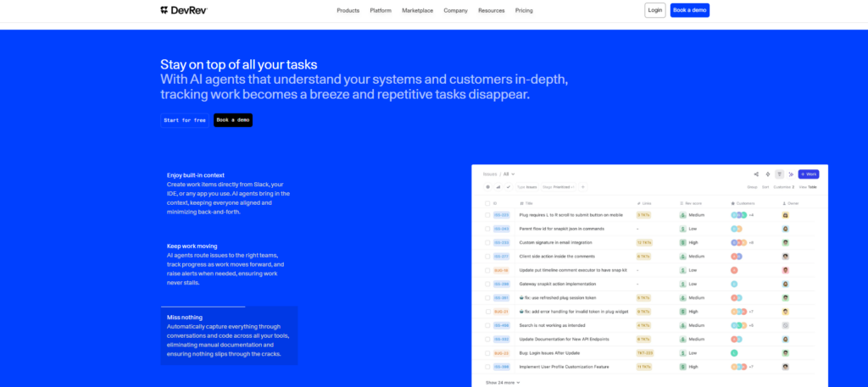Click the + Work button
Screen dimensions: 868x387
(x=809, y=174)
